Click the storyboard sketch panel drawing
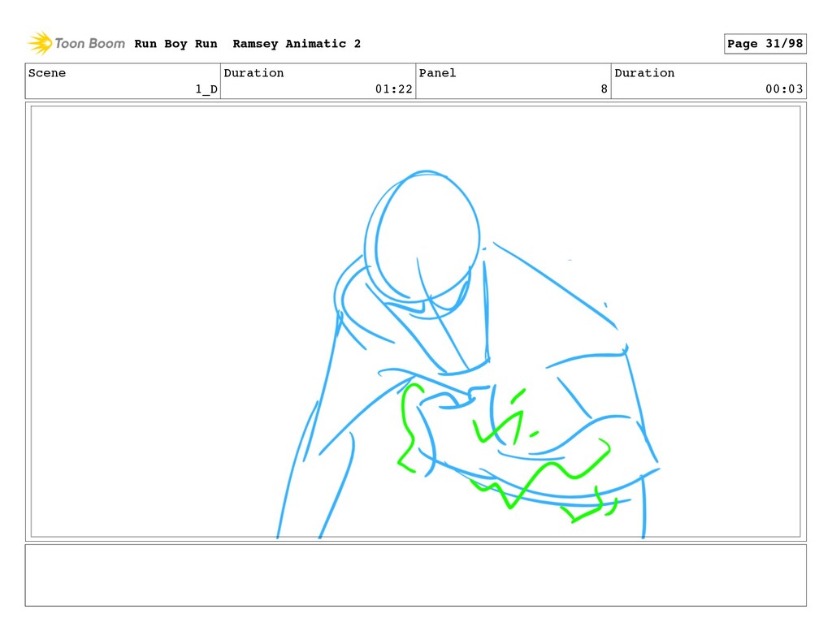Viewport: 832px width, 644px height. (415, 322)
